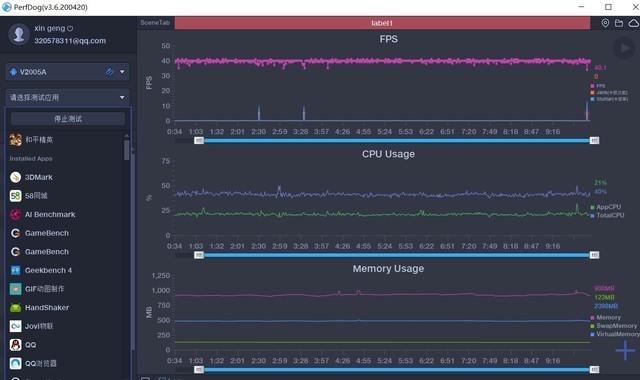
Task: Select the 3DMark app icon
Action: (x=16, y=177)
